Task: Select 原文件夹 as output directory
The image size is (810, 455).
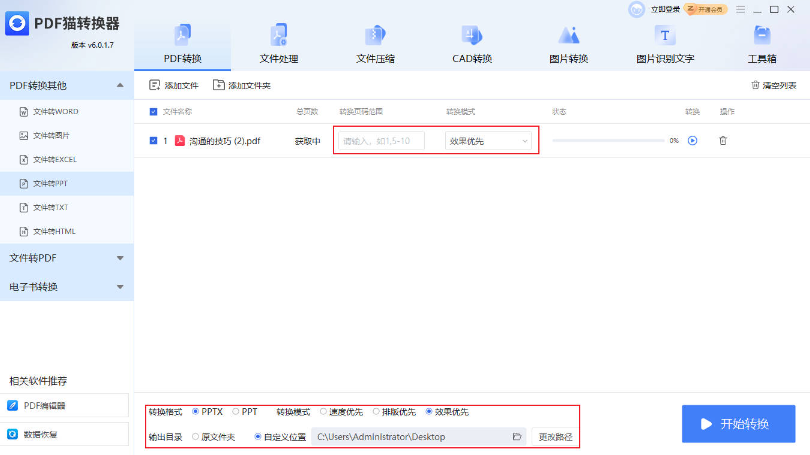Action: pos(195,436)
